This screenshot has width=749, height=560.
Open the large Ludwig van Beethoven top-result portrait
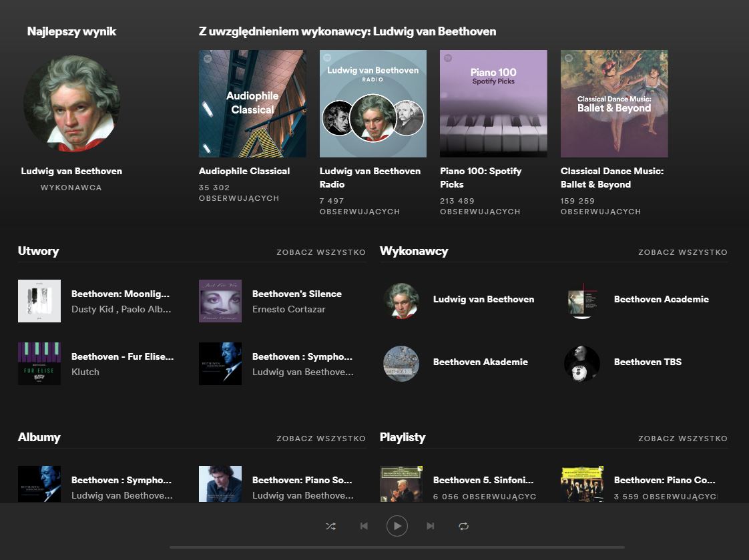coord(71,103)
